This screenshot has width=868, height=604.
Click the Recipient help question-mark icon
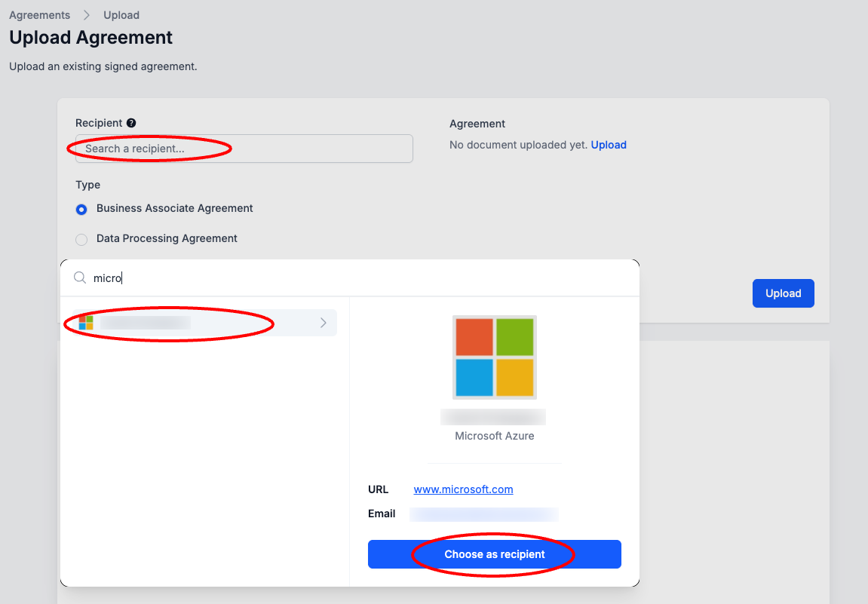click(x=131, y=123)
